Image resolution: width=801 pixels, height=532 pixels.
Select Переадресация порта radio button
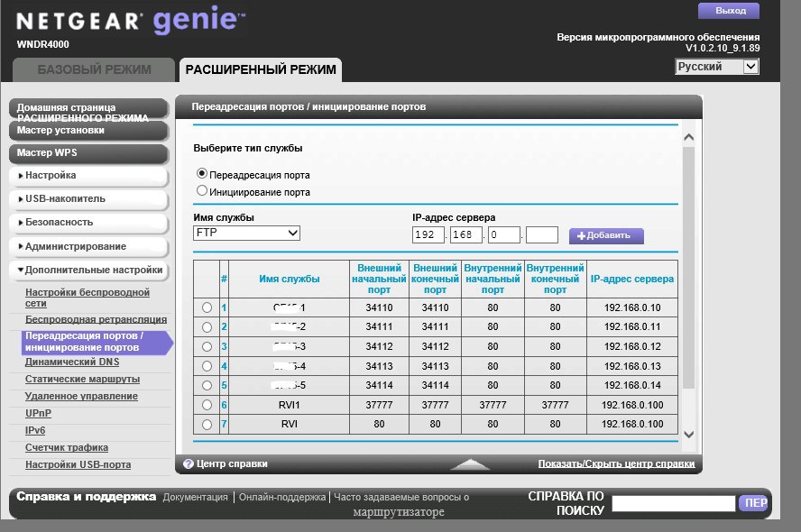click(202, 174)
